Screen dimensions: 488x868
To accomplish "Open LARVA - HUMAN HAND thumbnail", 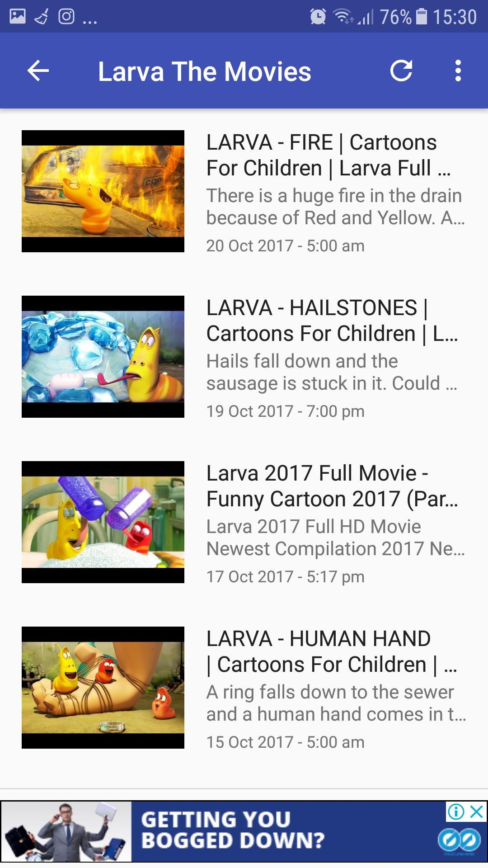I will point(103,688).
